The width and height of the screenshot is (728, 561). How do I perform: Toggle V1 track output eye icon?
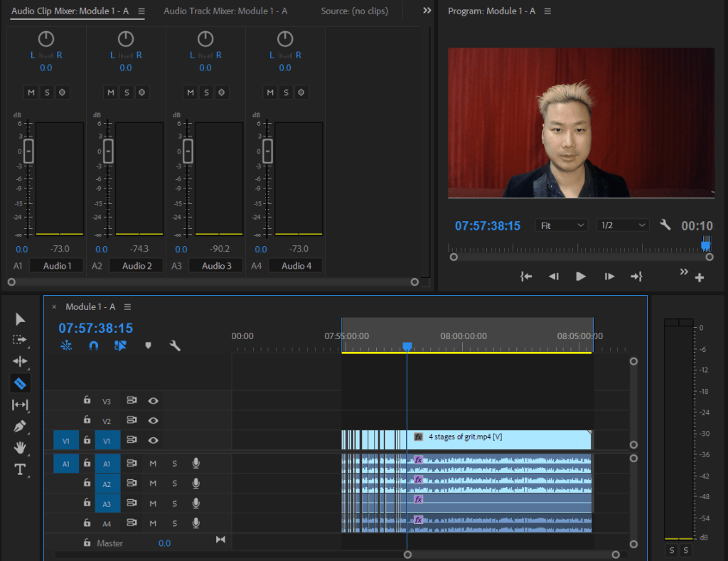coord(153,440)
